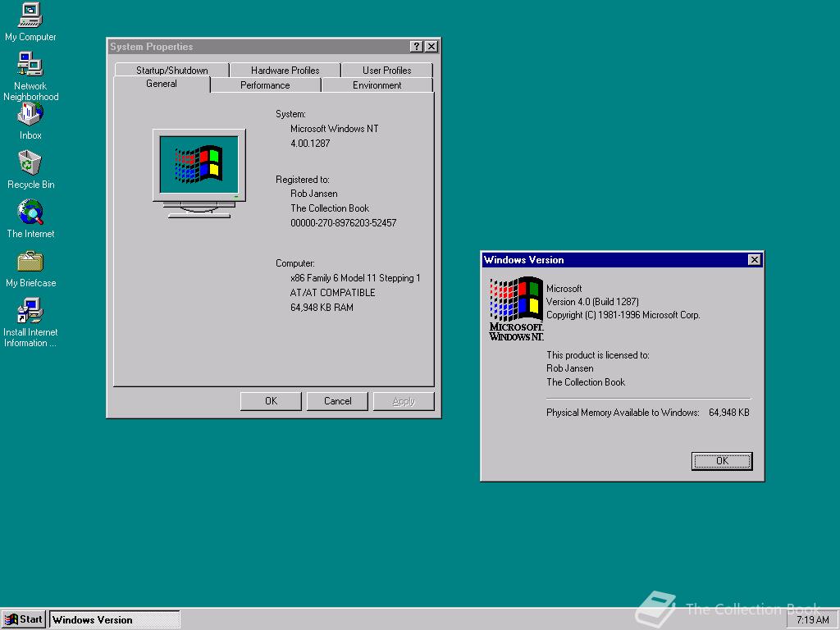Click the taskbar clock showing 7:19 AM
This screenshot has height=630, width=840.
tap(812, 620)
